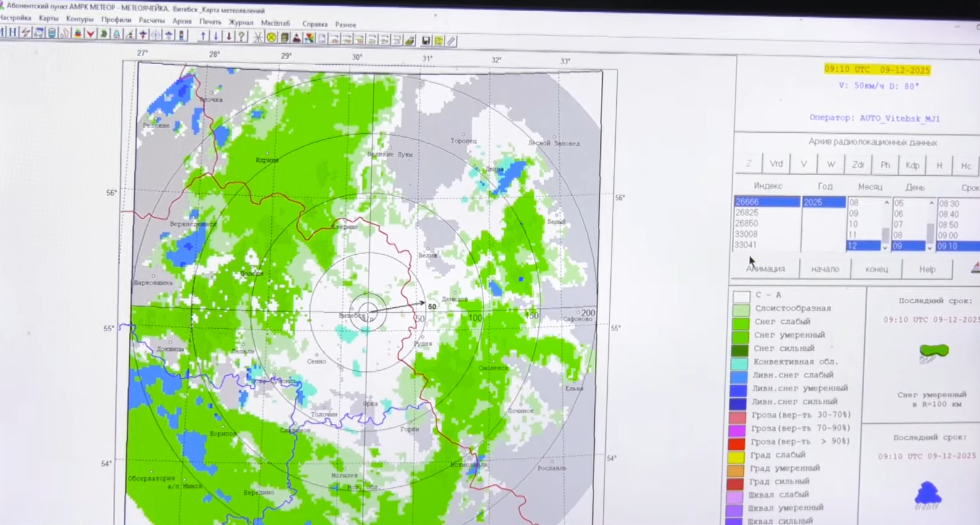980x525 pixels.
Task: Select the Zdr radar data button
Action: pos(857,165)
